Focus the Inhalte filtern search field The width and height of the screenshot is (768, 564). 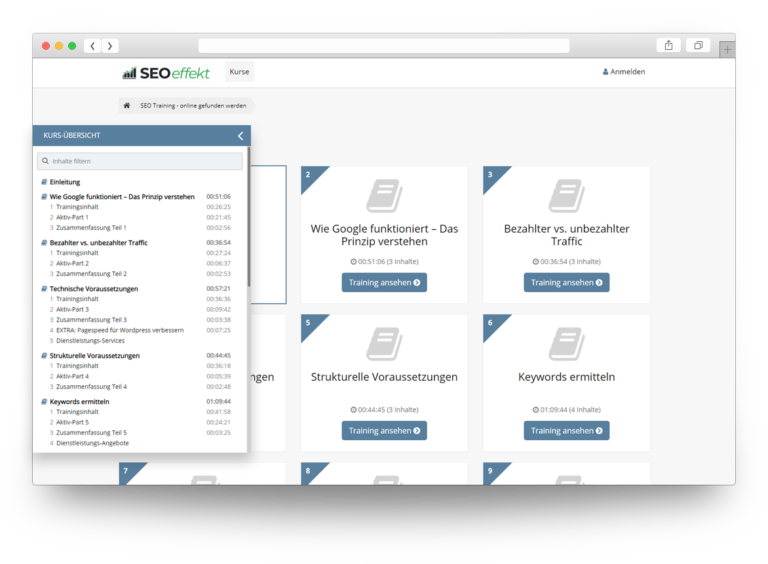tap(140, 161)
